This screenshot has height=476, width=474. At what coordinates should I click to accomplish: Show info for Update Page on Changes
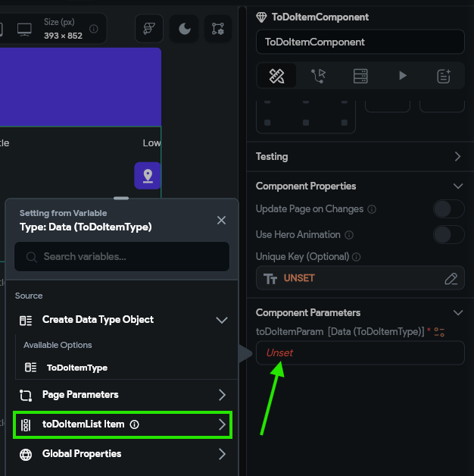(x=372, y=209)
